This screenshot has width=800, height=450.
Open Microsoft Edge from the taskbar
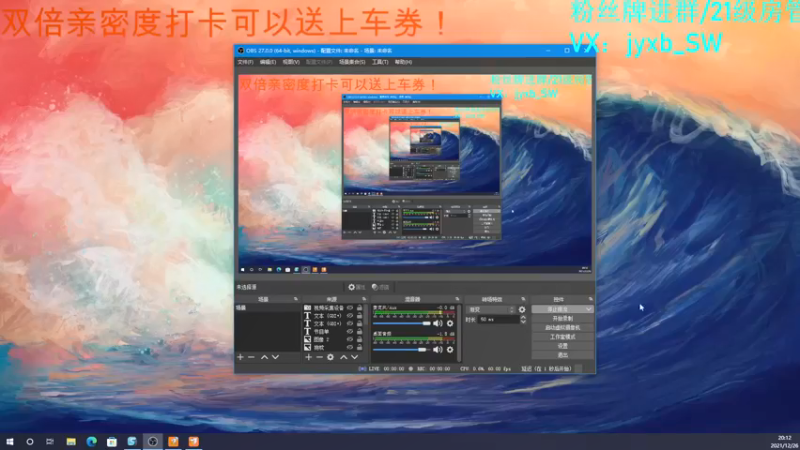tap(91, 441)
